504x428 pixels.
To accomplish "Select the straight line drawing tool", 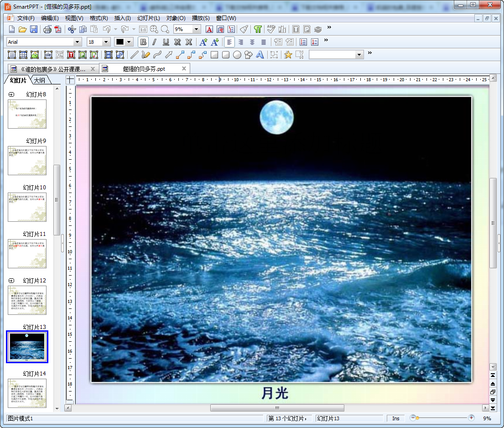I will pyautogui.click(x=135, y=55).
